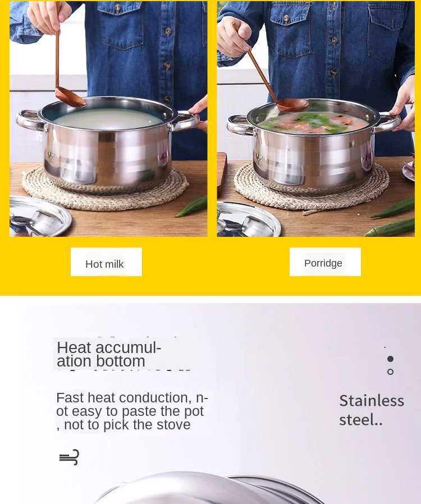Open the porridge pot photo
421x504 pixels.
[x=315, y=119]
